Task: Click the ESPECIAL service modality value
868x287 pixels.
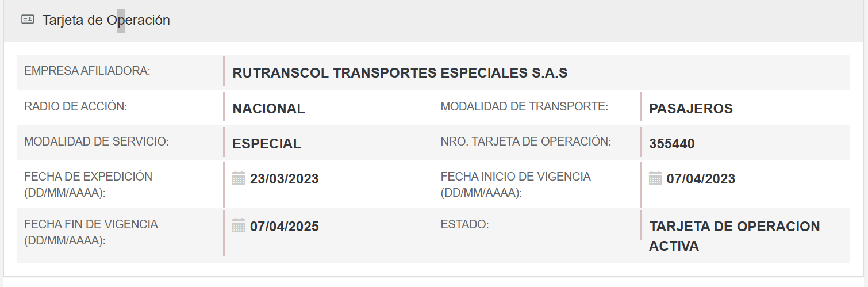Action: click(x=267, y=144)
